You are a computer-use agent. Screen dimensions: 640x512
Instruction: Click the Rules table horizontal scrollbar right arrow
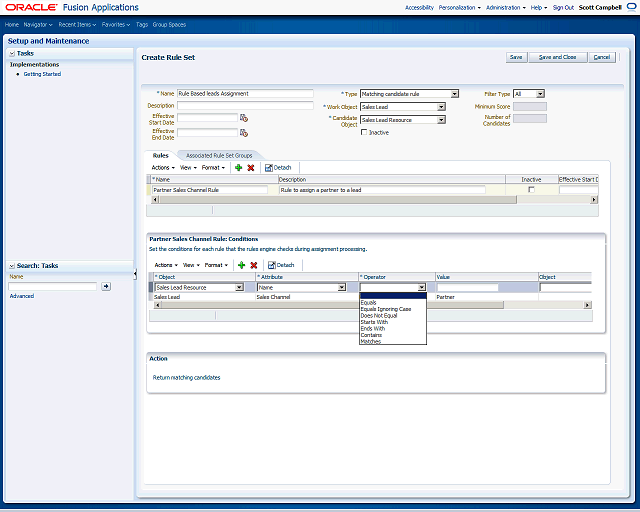(594, 200)
